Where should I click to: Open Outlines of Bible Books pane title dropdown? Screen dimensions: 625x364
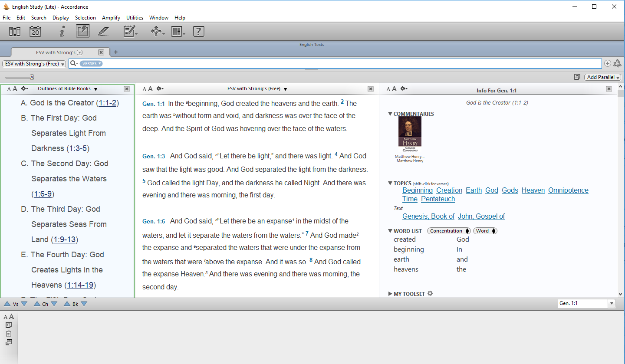(95, 89)
